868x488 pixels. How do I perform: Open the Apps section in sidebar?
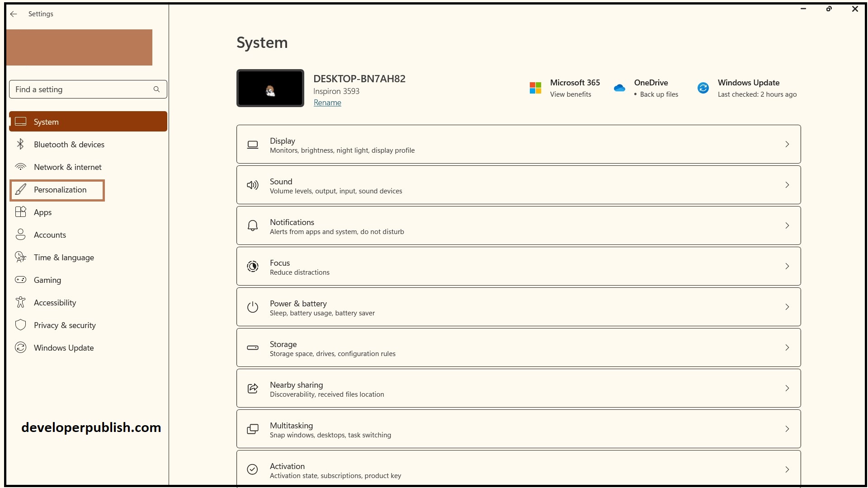pos(42,212)
